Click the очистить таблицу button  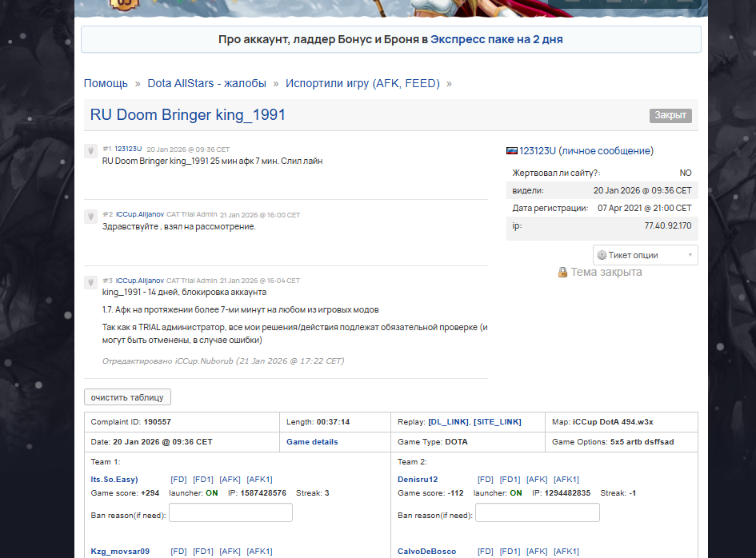click(127, 397)
